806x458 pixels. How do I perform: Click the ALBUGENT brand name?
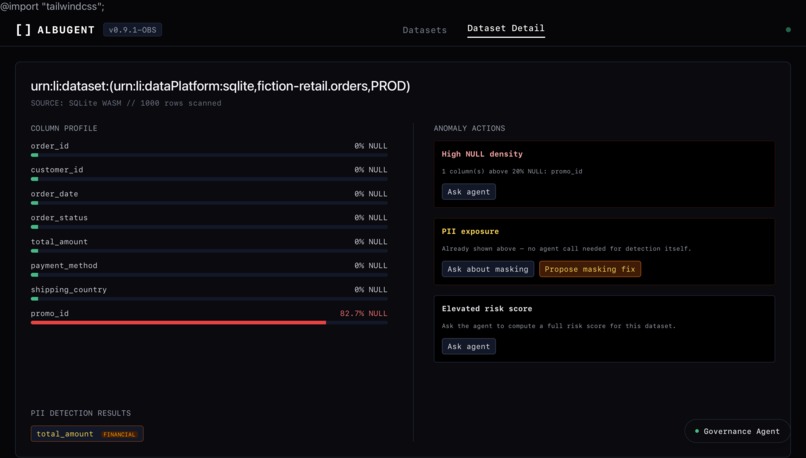click(66, 30)
